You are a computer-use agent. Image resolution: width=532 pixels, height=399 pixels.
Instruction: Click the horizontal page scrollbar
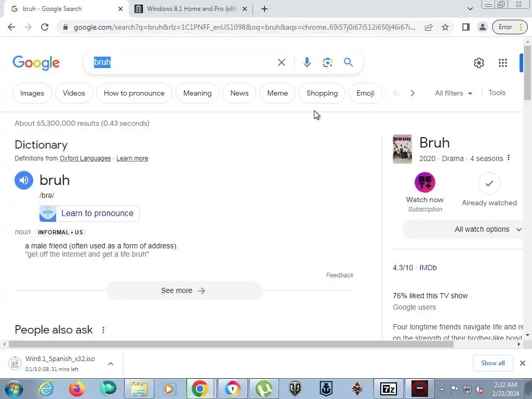pyautogui.click(x=231, y=344)
